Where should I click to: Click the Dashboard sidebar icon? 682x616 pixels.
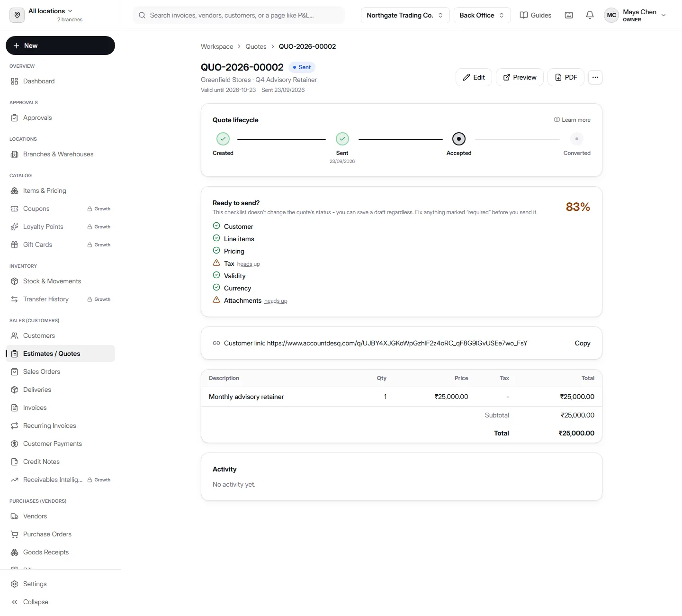[15, 81]
